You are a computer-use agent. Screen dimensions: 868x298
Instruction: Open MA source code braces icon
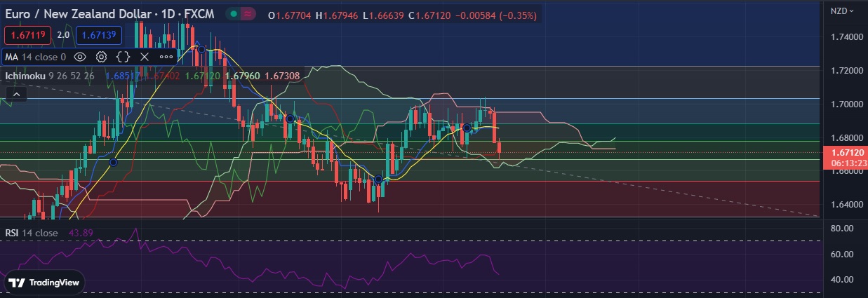pyautogui.click(x=123, y=57)
